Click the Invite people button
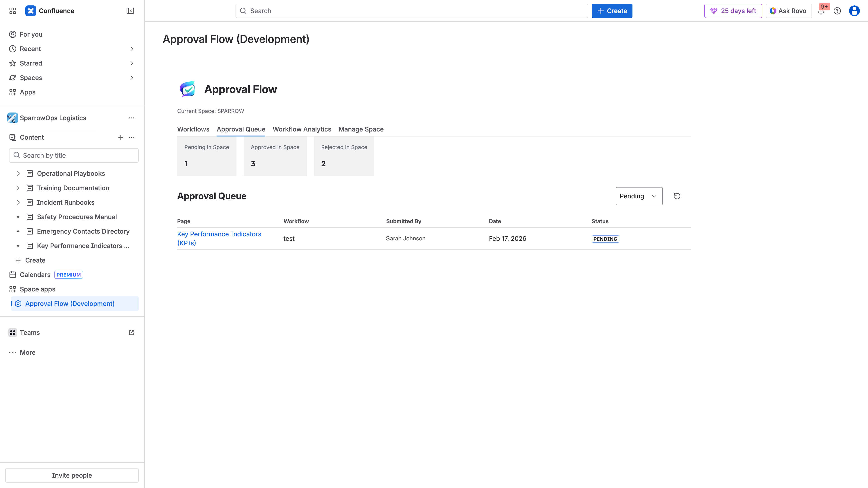This screenshot has height=488, width=868. 72,475
